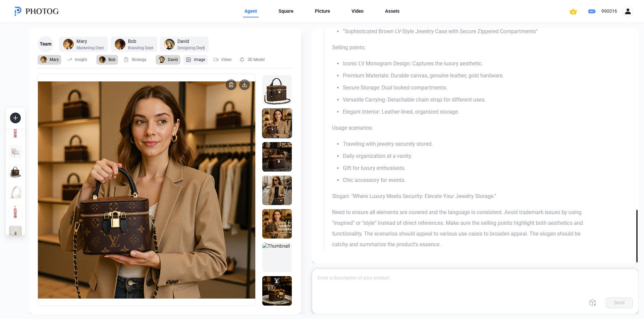Download the generated image
644x319 pixels.
click(x=245, y=85)
